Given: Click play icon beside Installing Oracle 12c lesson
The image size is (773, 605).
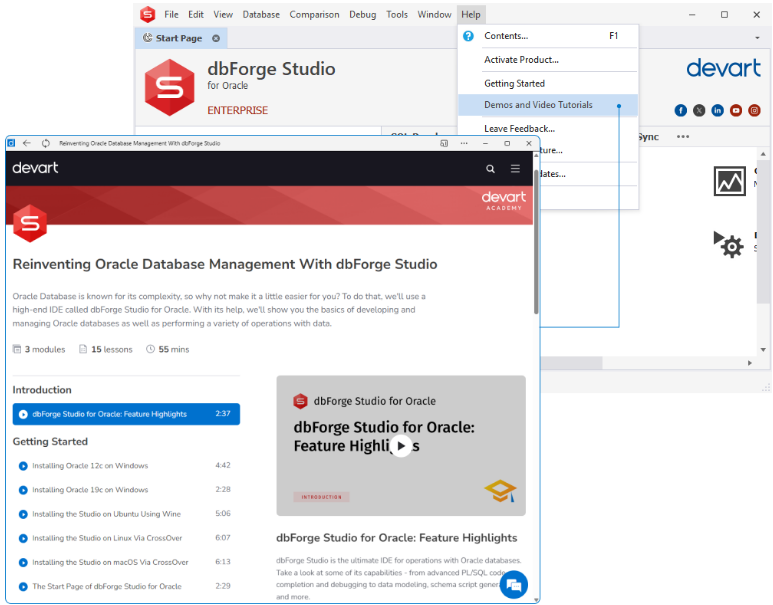Looking at the screenshot, I should tap(23, 466).
